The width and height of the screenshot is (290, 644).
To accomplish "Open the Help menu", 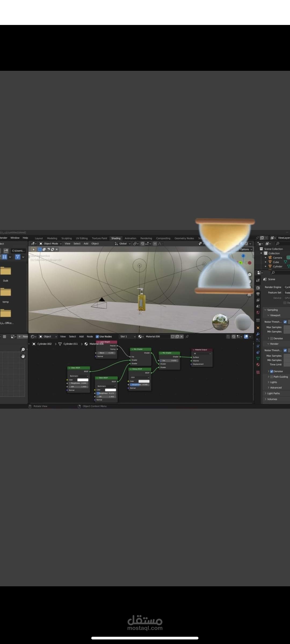I will [25, 238].
